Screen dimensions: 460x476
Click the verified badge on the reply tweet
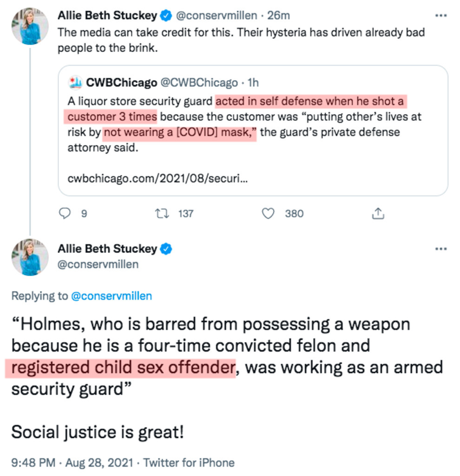(166, 249)
